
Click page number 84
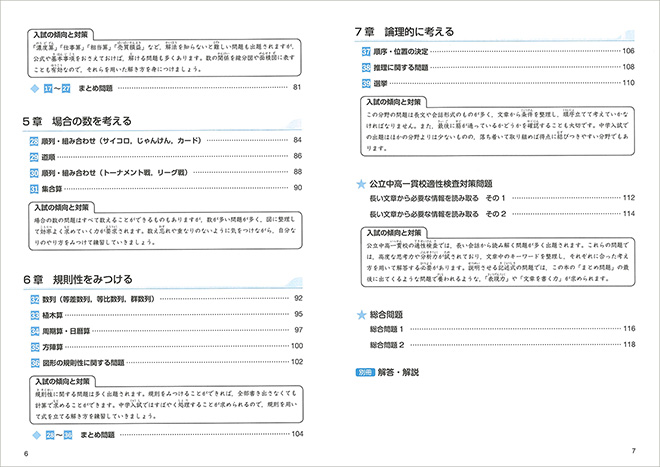[x=298, y=140]
